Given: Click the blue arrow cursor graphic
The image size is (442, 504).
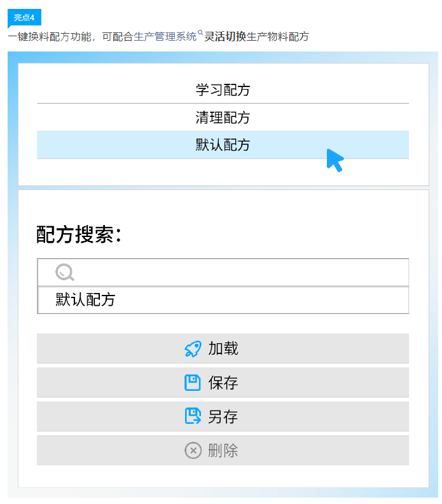Looking at the screenshot, I should coord(335,160).
